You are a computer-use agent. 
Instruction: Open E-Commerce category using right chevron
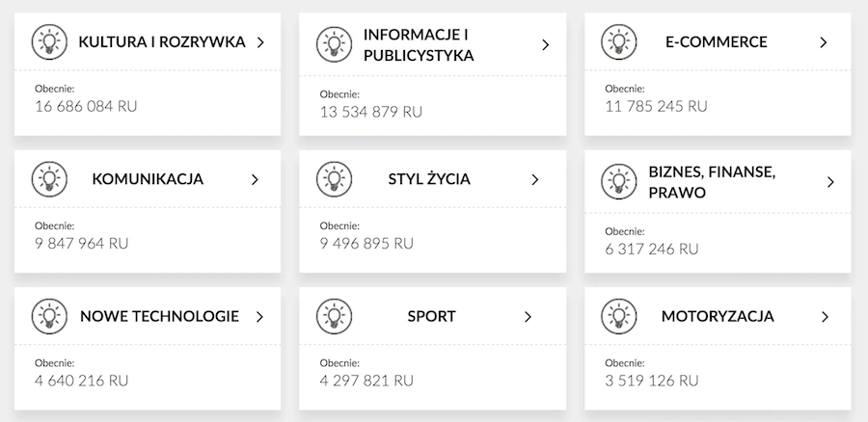824,42
